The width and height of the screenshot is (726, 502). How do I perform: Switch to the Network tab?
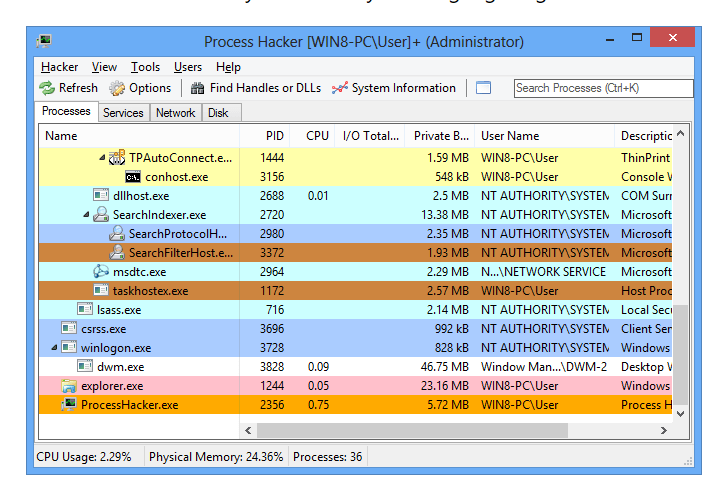[x=175, y=113]
